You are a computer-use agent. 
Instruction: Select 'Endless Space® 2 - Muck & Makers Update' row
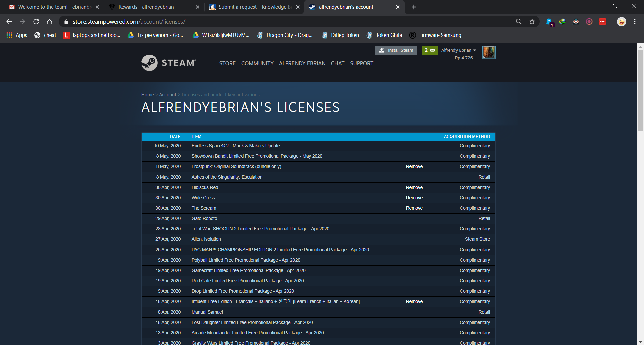[x=318, y=146]
